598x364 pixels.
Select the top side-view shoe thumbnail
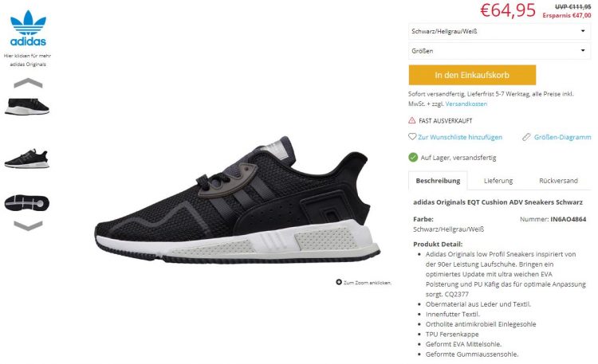pos(27,107)
